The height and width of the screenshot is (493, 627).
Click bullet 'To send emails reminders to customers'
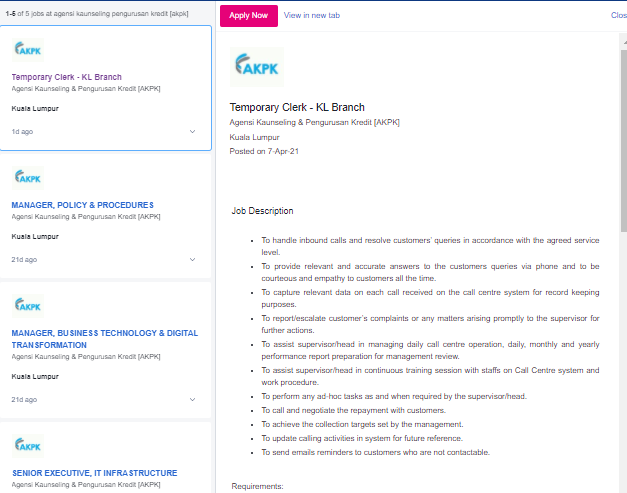click(375, 452)
